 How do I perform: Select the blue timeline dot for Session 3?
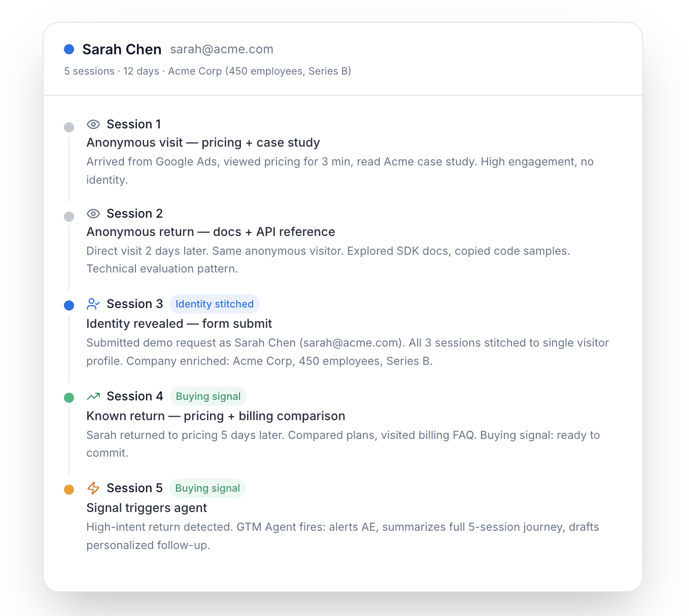click(x=69, y=305)
